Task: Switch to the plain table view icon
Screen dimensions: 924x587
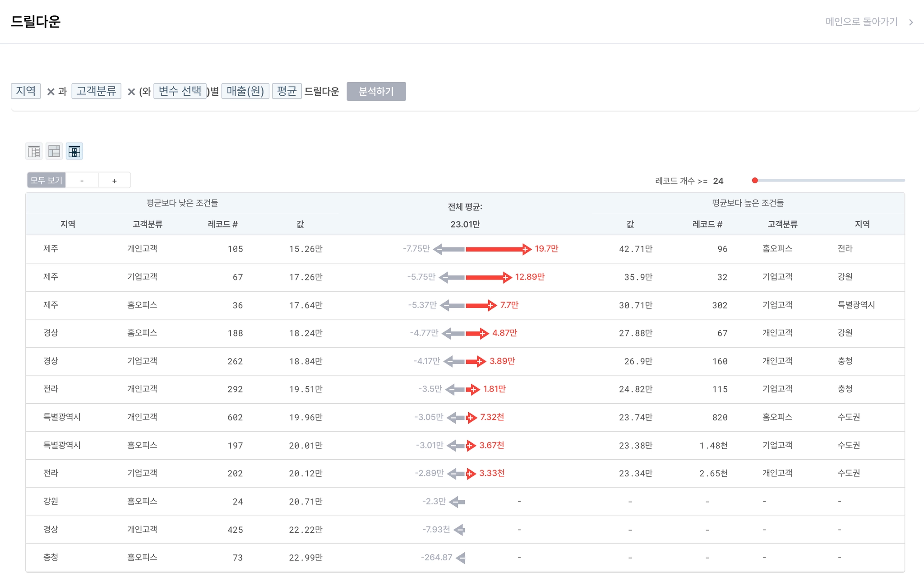Action: point(34,151)
